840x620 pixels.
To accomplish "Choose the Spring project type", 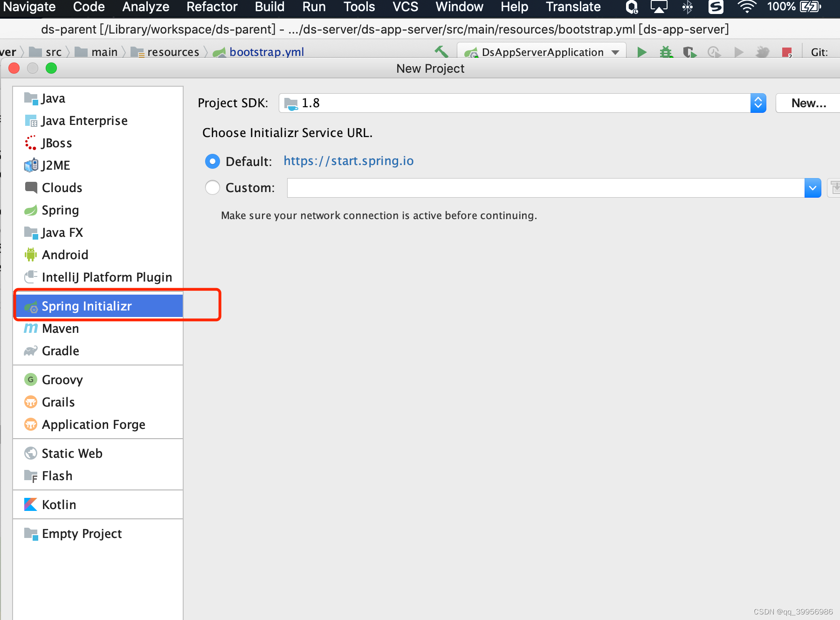I will (98, 210).
